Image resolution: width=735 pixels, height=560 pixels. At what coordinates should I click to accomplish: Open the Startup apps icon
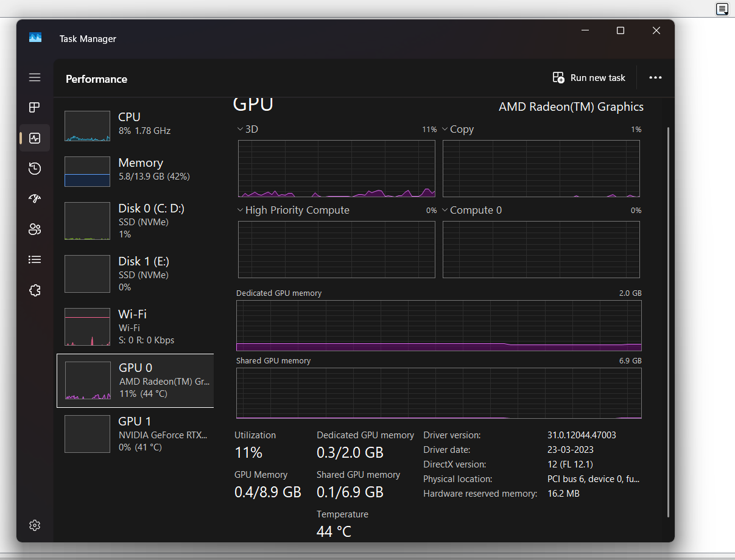35,199
